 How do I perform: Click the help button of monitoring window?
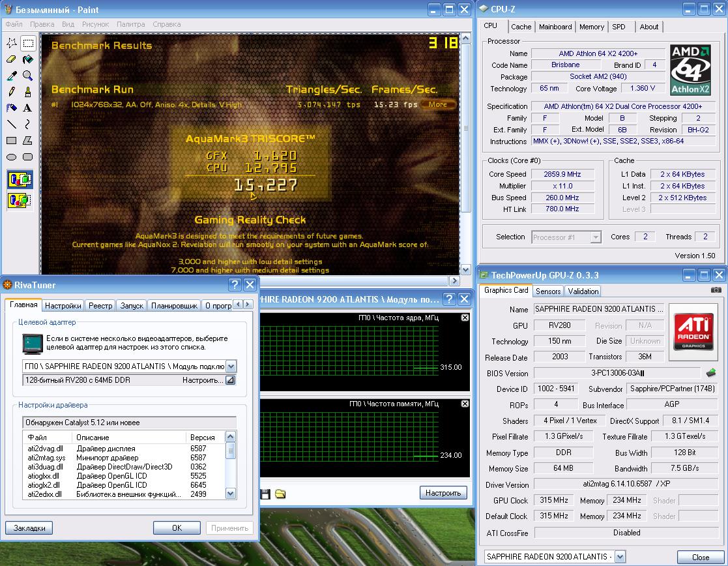[449, 299]
